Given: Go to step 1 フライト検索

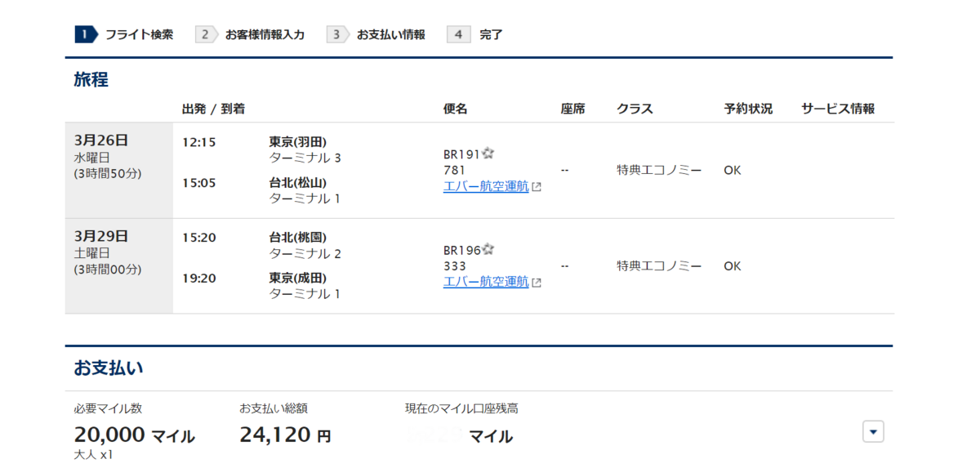Looking at the screenshot, I should (124, 34).
